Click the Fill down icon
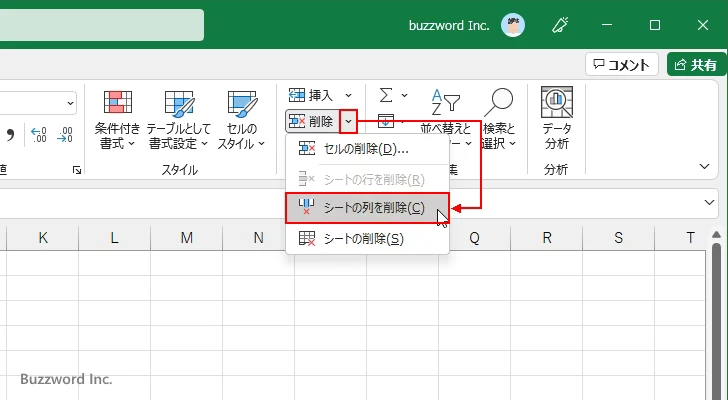This screenshot has height=400, width=728. pos(386,121)
